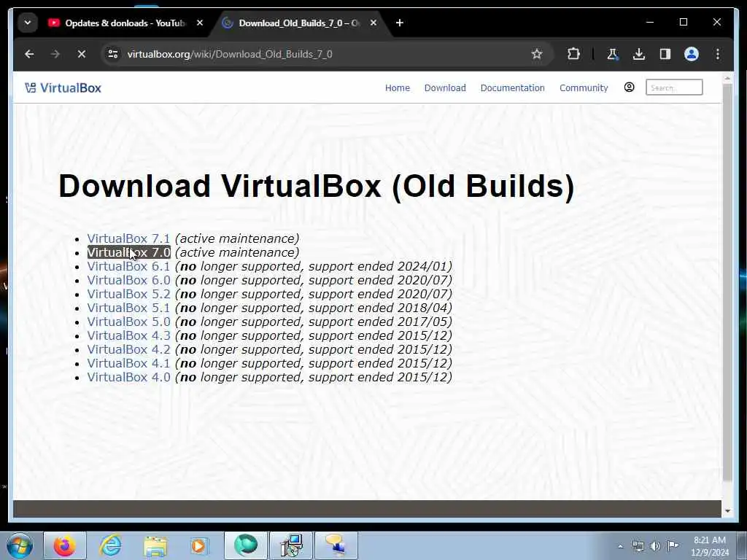
Task: Open the Community navigation link
Action: (584, 88)
